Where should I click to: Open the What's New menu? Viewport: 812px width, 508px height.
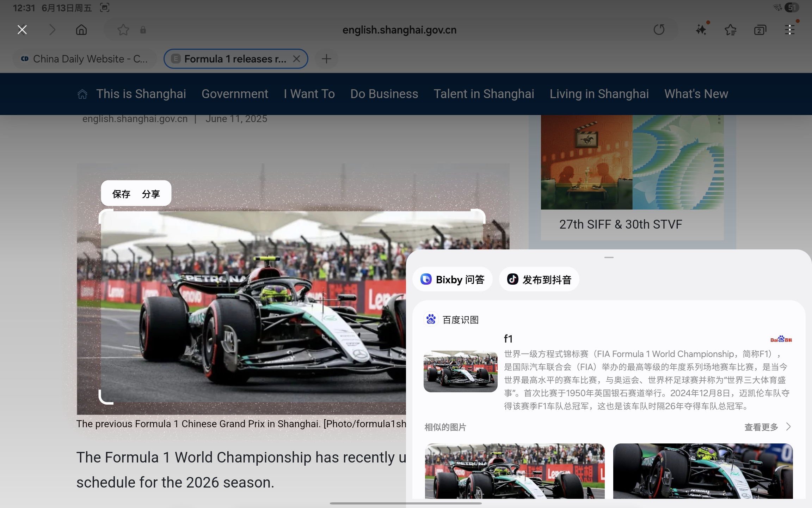point(696,94)
